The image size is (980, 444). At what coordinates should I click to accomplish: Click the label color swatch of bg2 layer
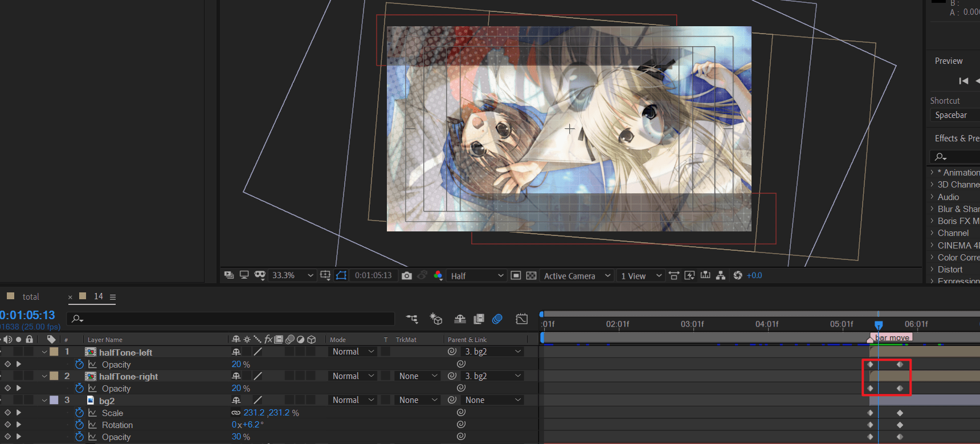pyautogui.click(x=54, y=400)
